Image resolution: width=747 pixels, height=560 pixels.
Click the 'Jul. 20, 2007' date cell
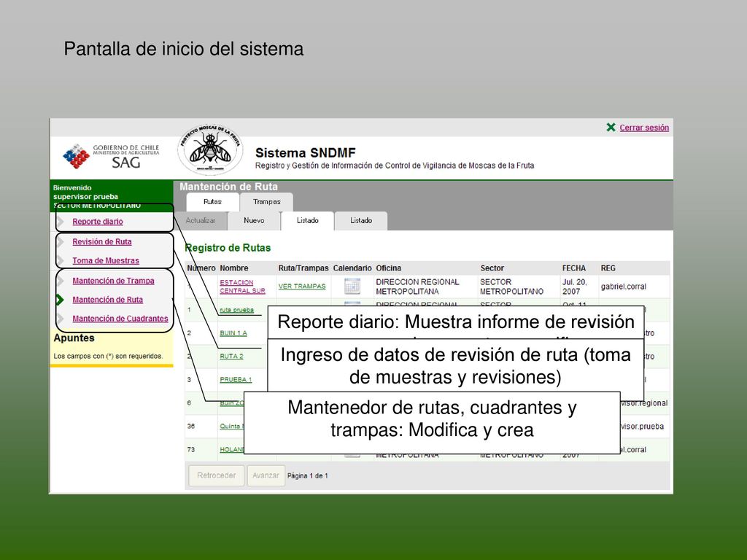[x=575, y=287]
